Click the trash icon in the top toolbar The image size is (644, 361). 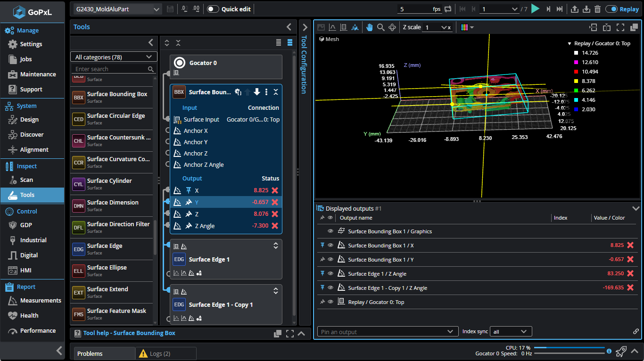coord(597,8)
